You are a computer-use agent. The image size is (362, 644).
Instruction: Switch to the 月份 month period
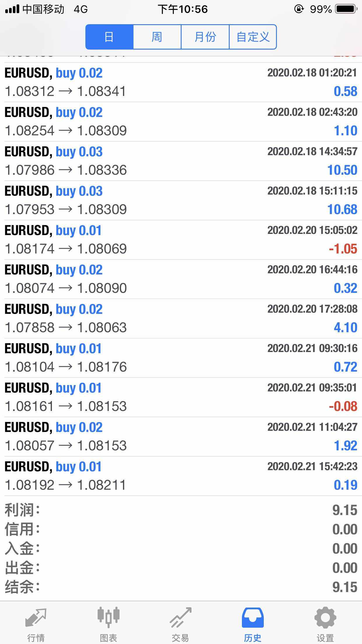[205, 37]
